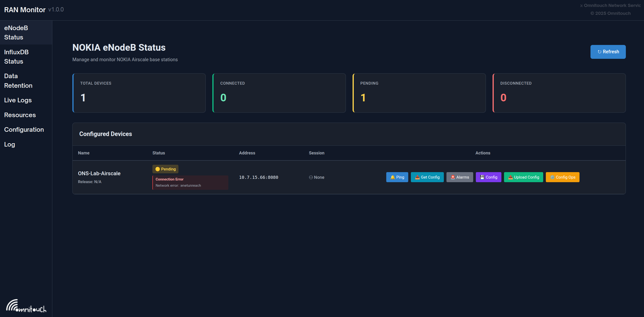
Task: Go to InfluxDB Status in the sidebar
Action: click(26, 57)
